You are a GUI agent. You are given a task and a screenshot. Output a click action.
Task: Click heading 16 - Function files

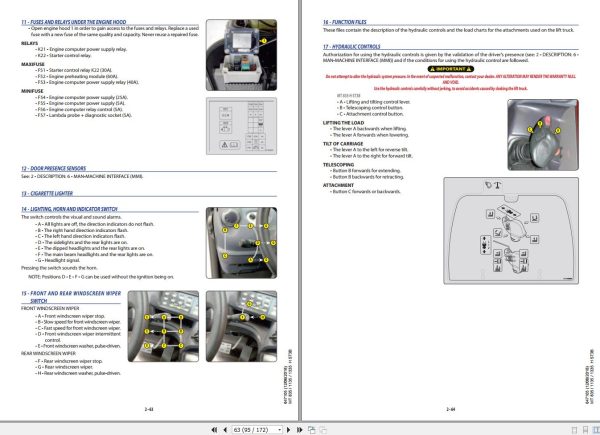(x=344, y=22)
